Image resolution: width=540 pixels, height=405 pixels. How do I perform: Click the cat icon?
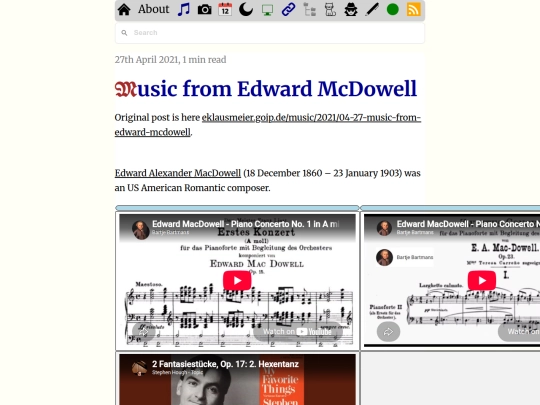point(330,10)
